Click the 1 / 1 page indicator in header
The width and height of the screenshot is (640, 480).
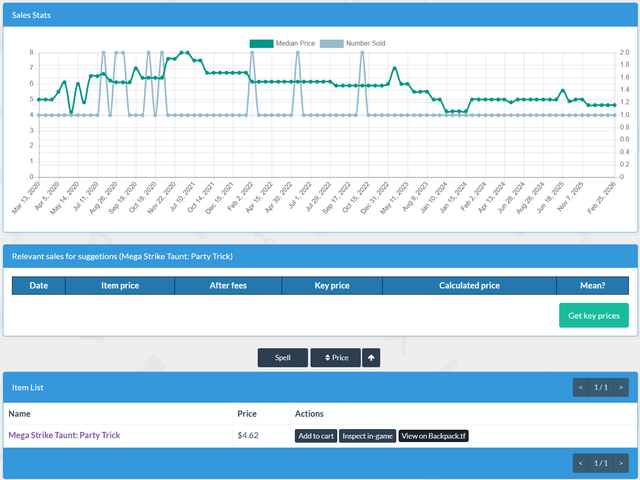tap(601, 387)
